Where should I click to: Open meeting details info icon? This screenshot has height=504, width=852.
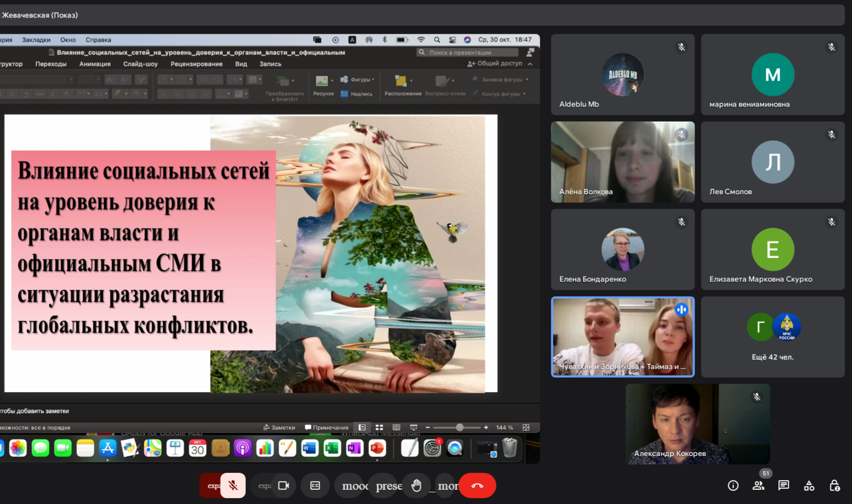(x=733, y=486)
